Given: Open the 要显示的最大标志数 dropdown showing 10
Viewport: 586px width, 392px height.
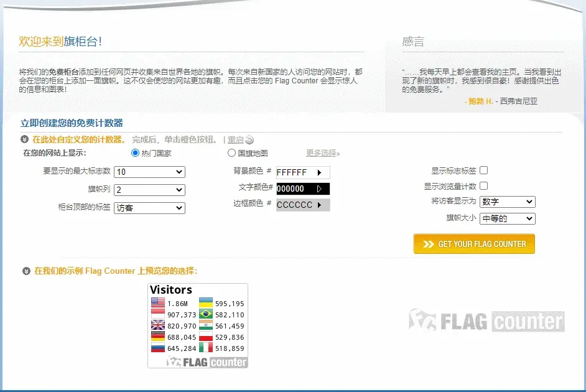Looking at the screenshot, I should tap(149, 172).
